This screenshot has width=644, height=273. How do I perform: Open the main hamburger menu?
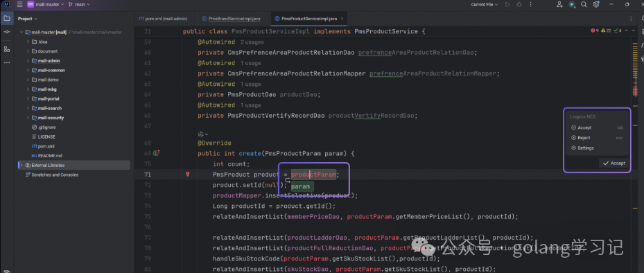[x=19, y=5]
